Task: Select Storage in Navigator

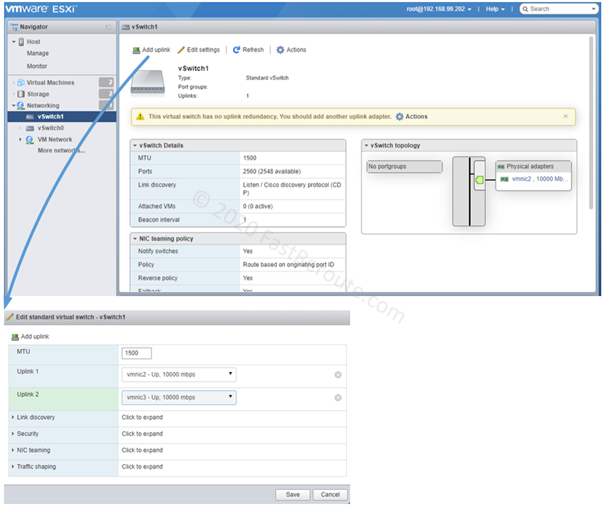Action: [38, 94]
